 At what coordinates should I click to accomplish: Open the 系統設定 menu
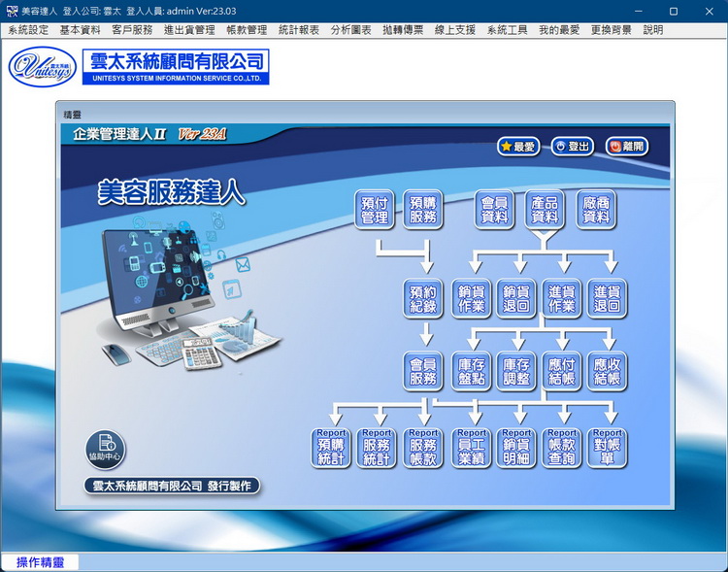tap(28, 30)
